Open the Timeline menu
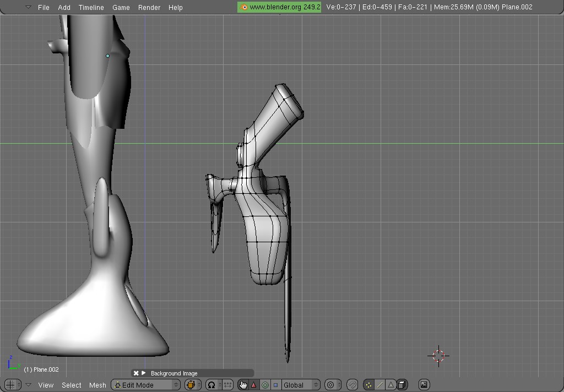 [91, 7]
